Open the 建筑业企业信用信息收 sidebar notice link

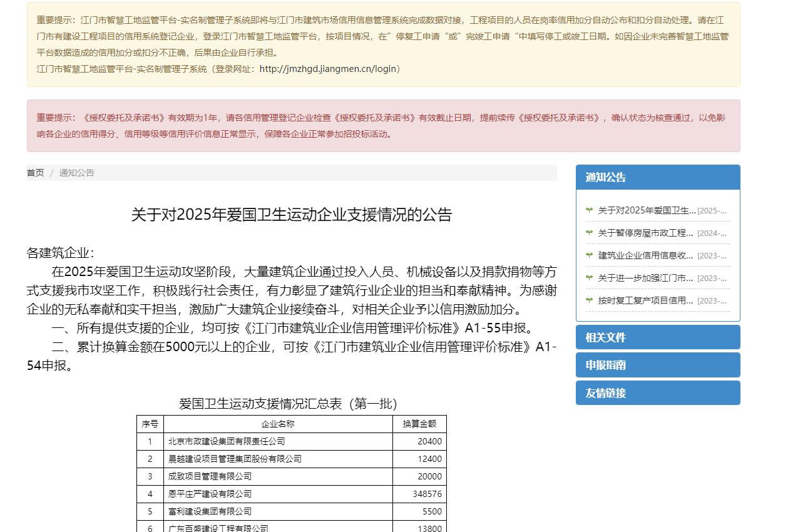pos(647,255)
